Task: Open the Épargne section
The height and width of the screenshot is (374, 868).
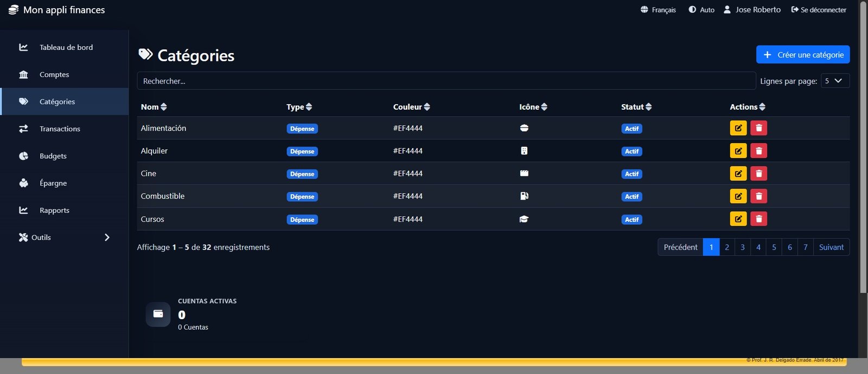Action: (64, 183)
